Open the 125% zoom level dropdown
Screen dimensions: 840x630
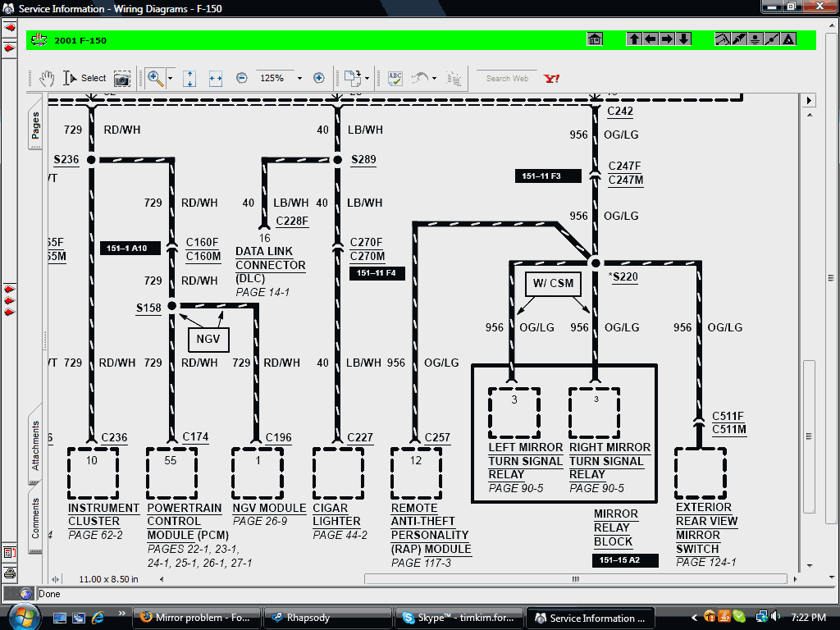[299, 78]
